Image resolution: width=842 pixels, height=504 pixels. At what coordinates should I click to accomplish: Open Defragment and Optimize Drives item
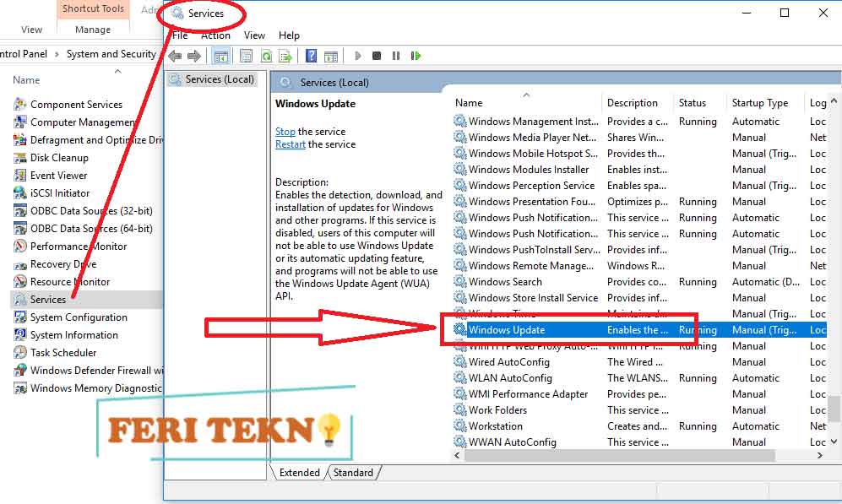pyautogui.click(x=88, y=139)
